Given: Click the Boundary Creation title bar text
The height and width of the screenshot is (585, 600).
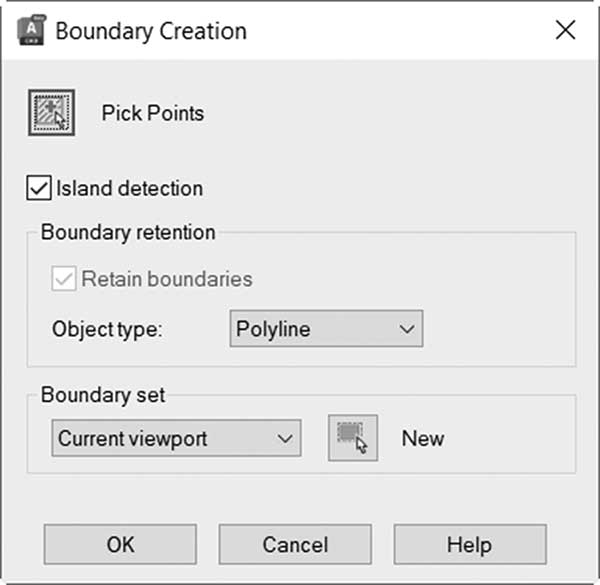Looking at the screenshot, I should point(151,31).
